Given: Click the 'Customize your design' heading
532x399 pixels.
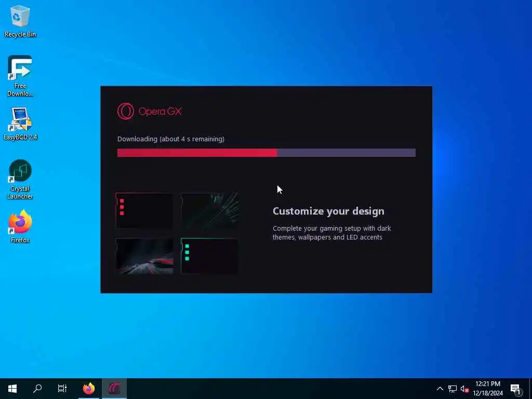Looking at the screenshot, I should click(328, 211).
